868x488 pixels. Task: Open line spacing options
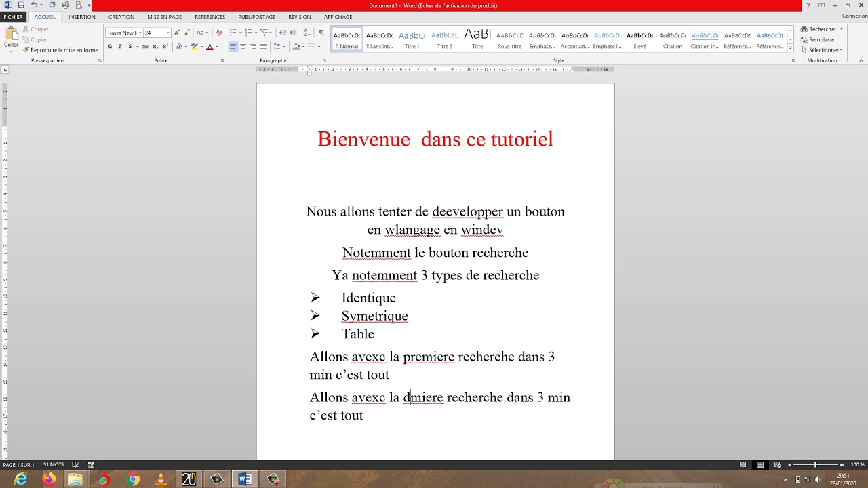(279, 47)
